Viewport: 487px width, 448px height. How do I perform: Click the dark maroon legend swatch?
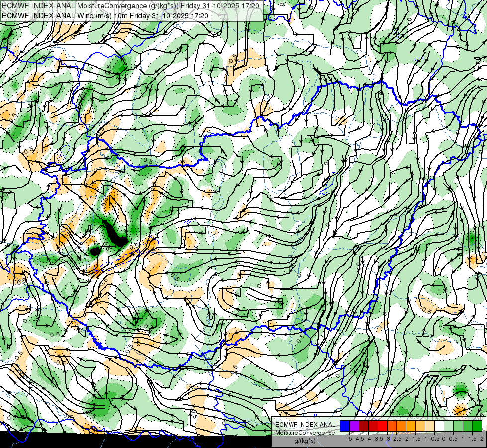pyautogui.click(x=364, y=426)
